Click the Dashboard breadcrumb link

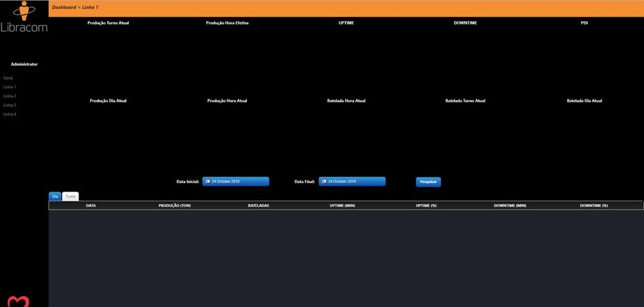coord(64,7)
